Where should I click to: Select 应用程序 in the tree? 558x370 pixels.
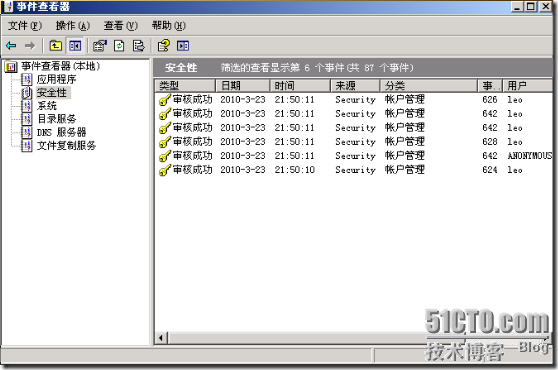tap(56, 79)
